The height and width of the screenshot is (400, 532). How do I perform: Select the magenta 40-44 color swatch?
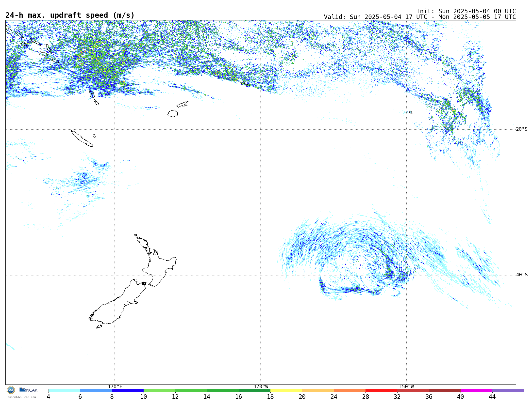pos(477,391)
